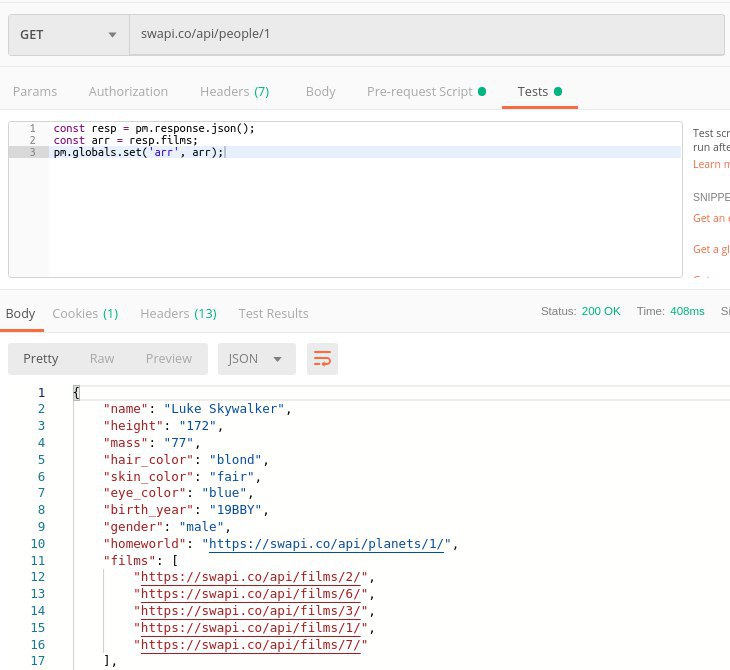Screen dimensions: 730x670
Task: Select the Preview view
Action: (x=169, y=359)
